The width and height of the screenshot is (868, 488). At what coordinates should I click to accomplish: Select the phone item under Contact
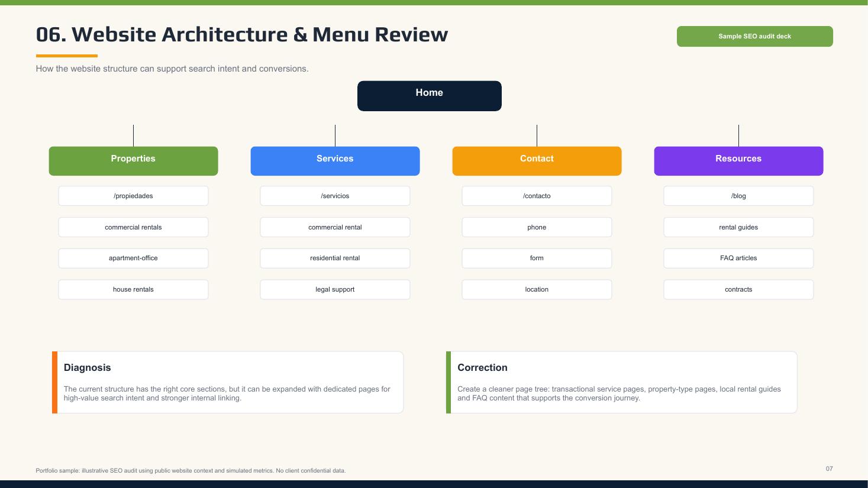point(537,227)
